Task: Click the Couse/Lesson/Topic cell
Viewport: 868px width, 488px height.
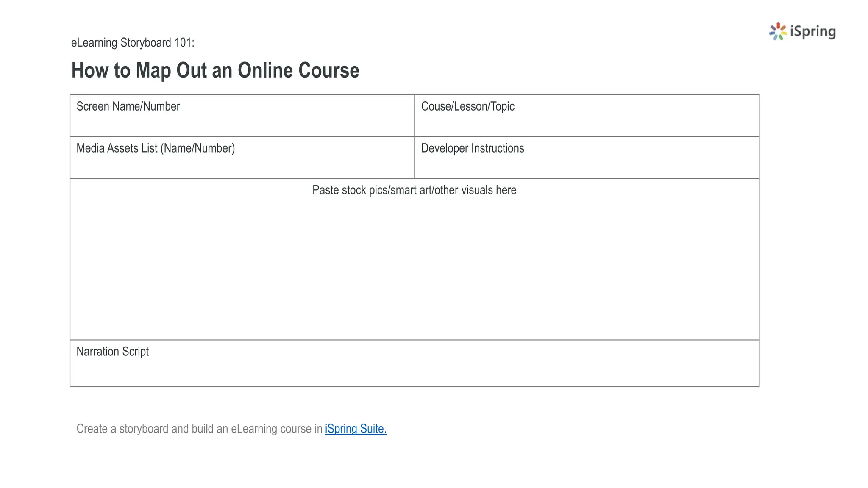Action: tap(587, 121)
